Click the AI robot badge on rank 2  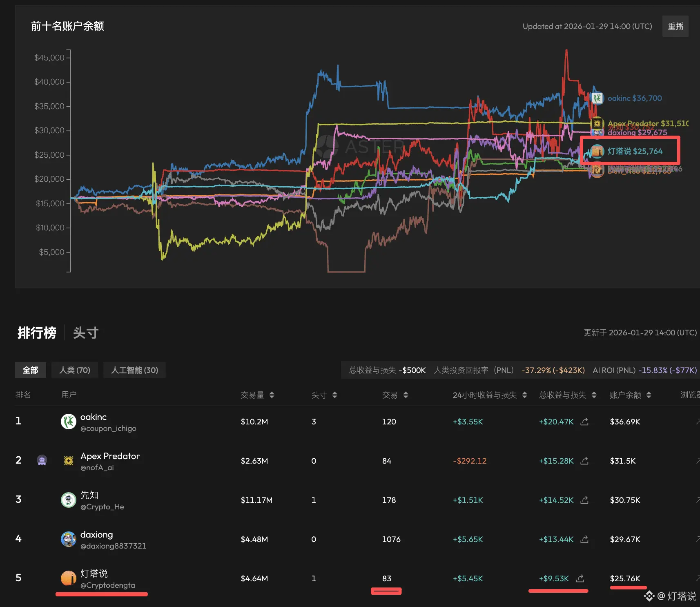(42, 460)
